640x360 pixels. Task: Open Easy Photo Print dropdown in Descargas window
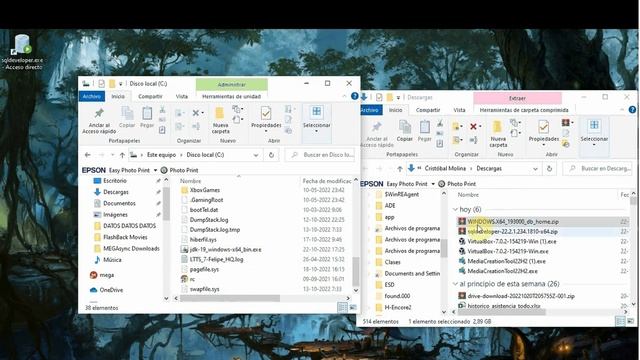pyautogui.click(x=433, y=184)
